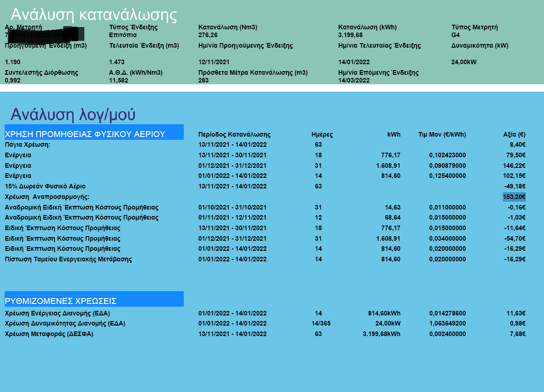
Task: Click the 'Ανάλυση κατανάλωσης' heading
Action: [93, 15]
